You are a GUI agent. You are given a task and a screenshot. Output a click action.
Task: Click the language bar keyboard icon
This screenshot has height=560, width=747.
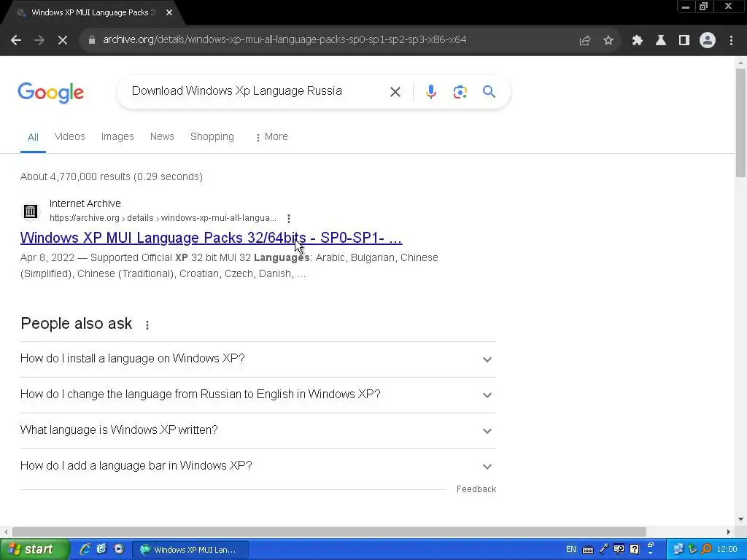click(588, 550)
